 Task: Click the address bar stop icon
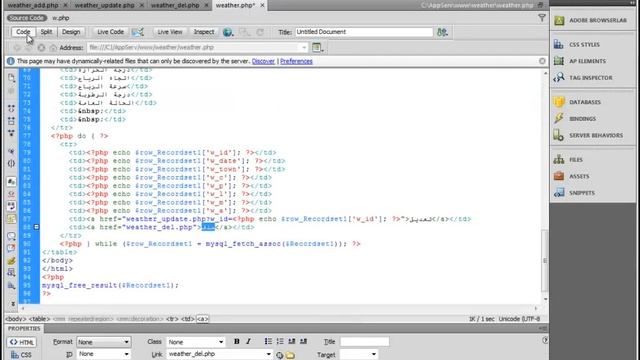click(x=41, y=48)
